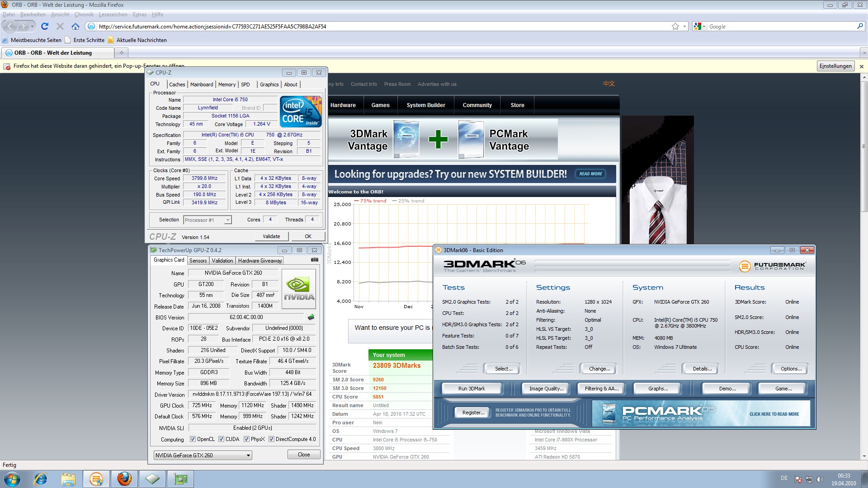Click the Google search input field
868x488 pixels.
click(781, 27)
